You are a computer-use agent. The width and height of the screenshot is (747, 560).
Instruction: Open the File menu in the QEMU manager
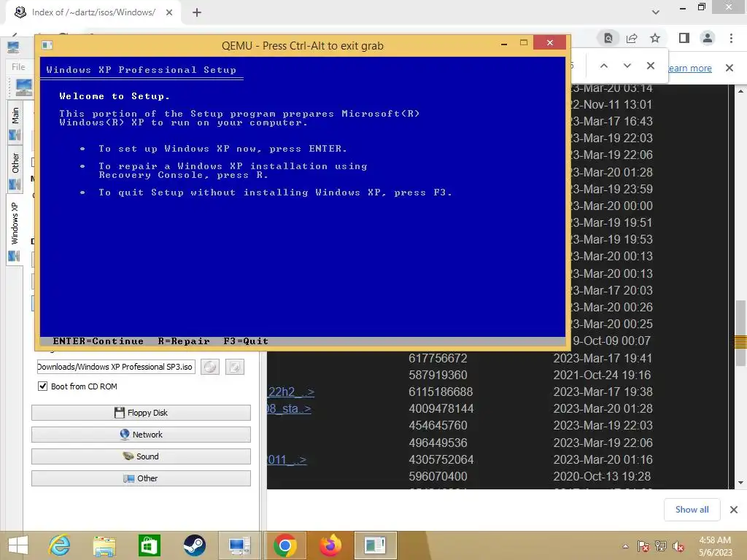[18, 67]
